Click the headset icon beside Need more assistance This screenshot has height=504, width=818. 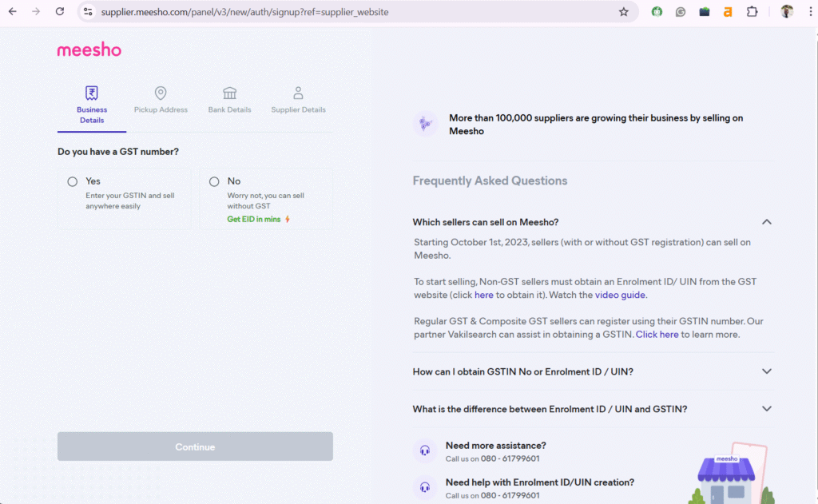click(x=425, y=450)
